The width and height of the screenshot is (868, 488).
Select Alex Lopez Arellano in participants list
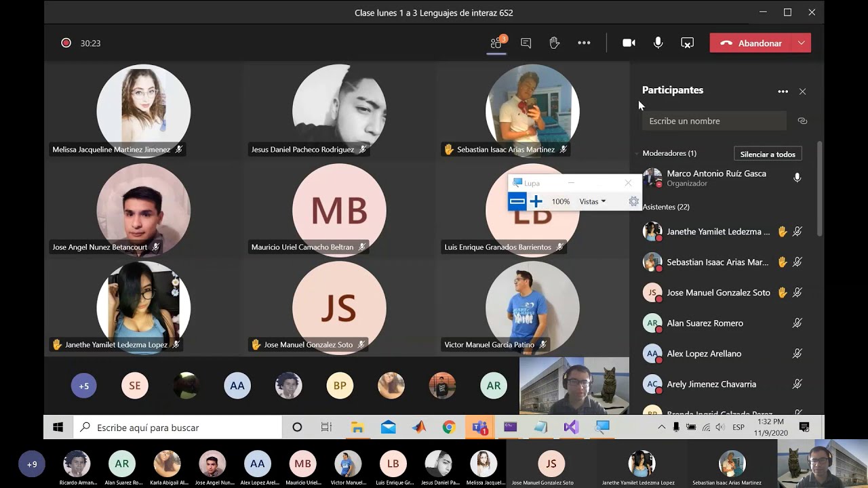pos(724,354)
